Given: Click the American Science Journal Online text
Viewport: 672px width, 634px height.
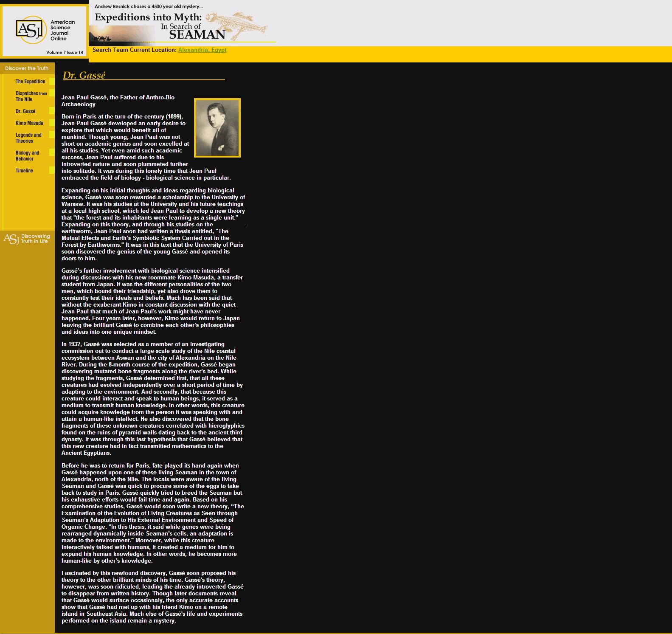Looking at the screenshot, I should point(62,30).
